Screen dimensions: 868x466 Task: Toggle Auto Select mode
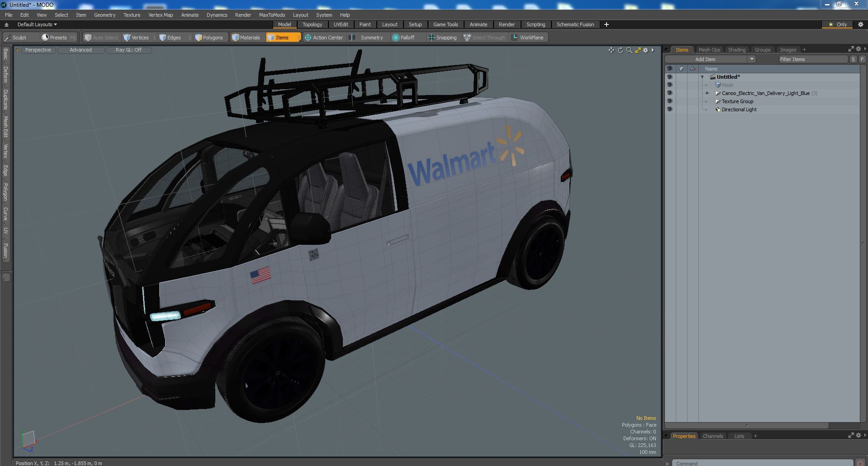pos(101,38)
